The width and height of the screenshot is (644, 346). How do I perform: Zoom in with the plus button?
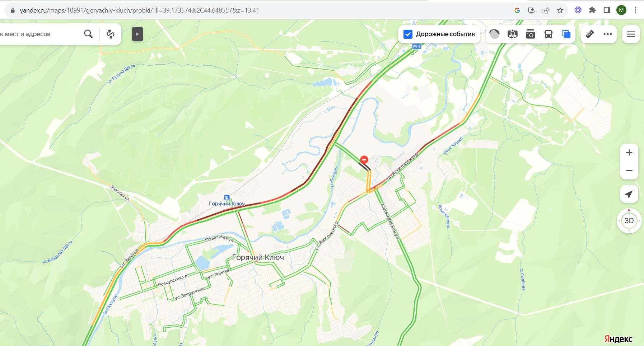(x=629, y=153)
